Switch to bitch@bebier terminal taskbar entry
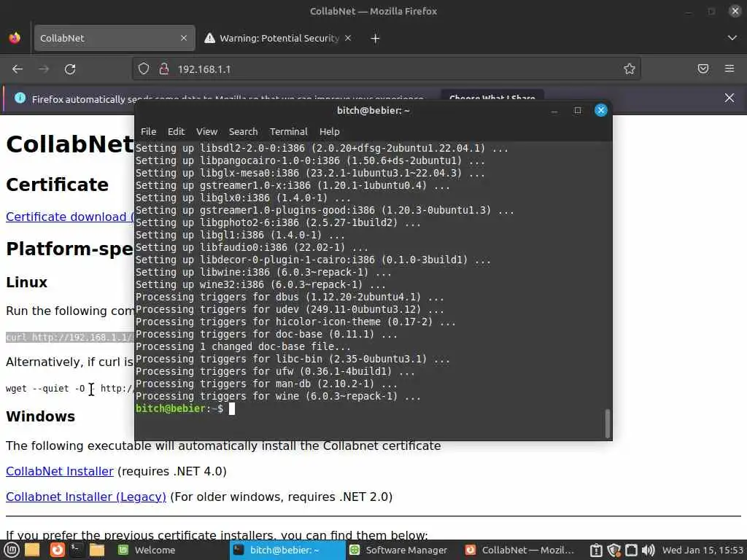747x560 pixels. (x=287, y=550)
